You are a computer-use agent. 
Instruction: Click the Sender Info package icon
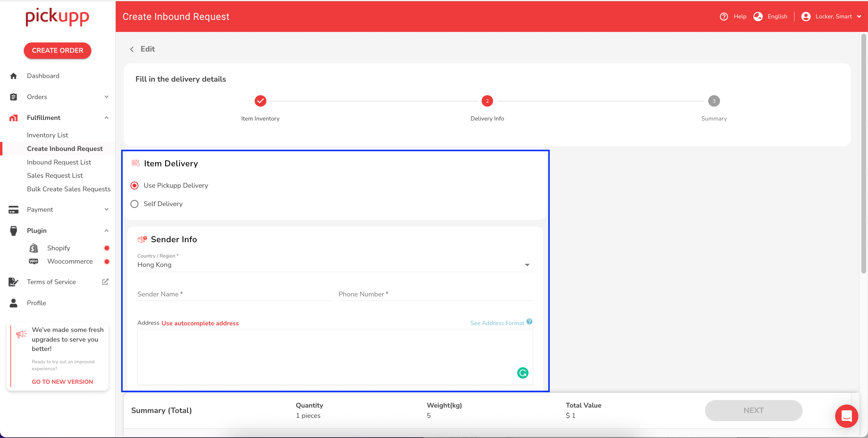tap(142, 239)
